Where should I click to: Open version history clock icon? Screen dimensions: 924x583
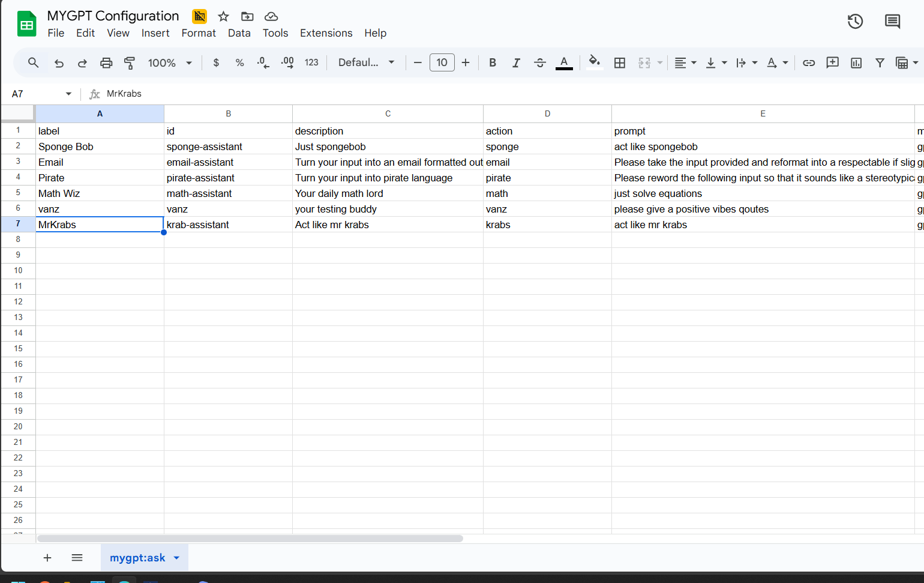pyautogui.click(x=855, y=22)
